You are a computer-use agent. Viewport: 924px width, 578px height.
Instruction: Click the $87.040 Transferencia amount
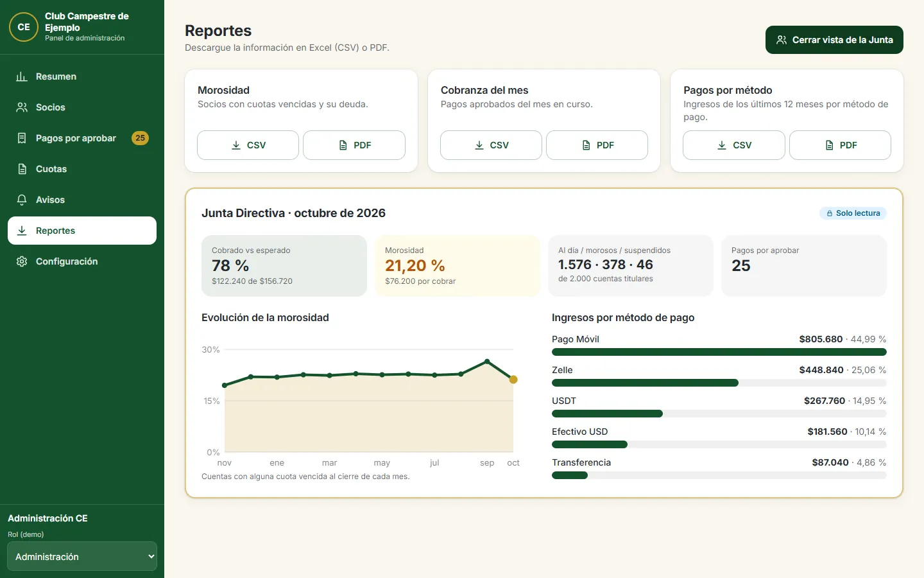pyautogui.click(x=830, y=462)
